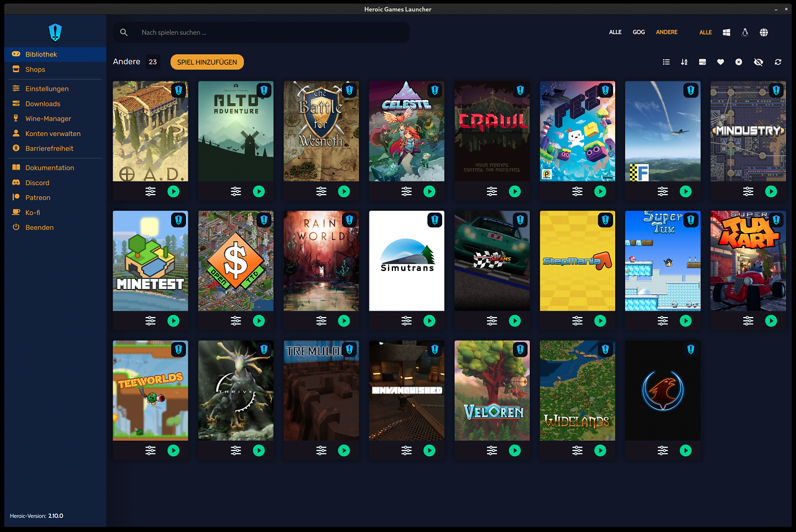Open Tremulous settings sliders
This screenshot has width=796, height=532.
click(x=321, y=451)
